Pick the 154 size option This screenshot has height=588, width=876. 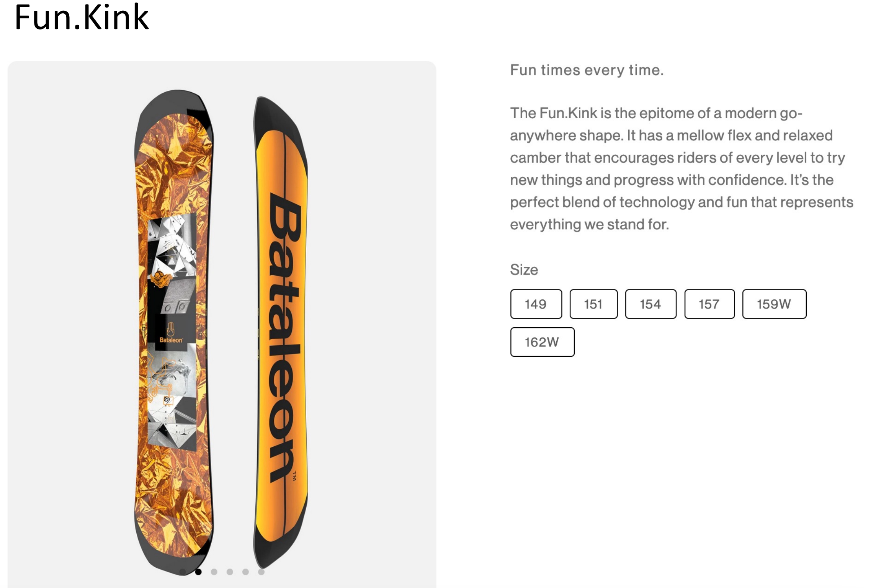(x=650, y=304)
